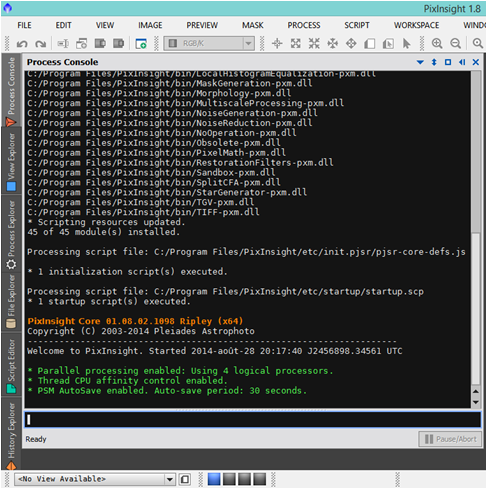Select the arrow pointer tool
Viewport: 487px width, 489px height.
tap(406, 43)
